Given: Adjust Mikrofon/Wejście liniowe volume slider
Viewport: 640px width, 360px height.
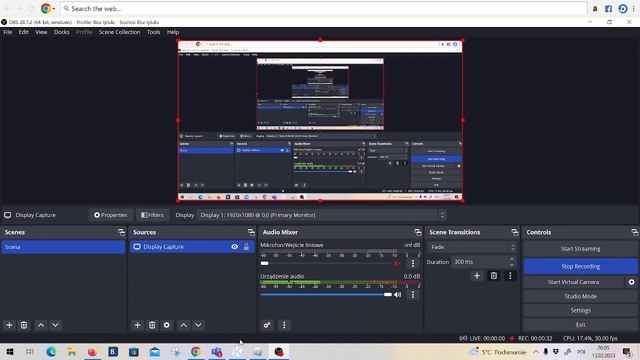Looking at the screenshot, I should point(326,263).
